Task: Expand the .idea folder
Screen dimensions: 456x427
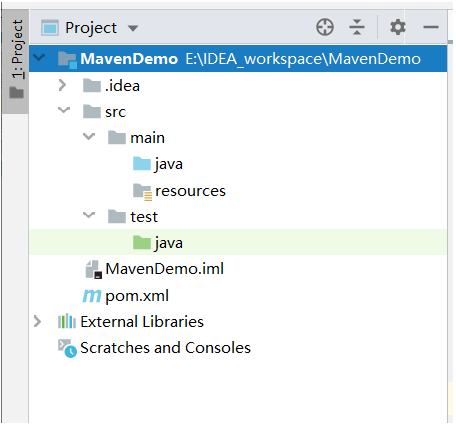Action: [x=62, y=85]
